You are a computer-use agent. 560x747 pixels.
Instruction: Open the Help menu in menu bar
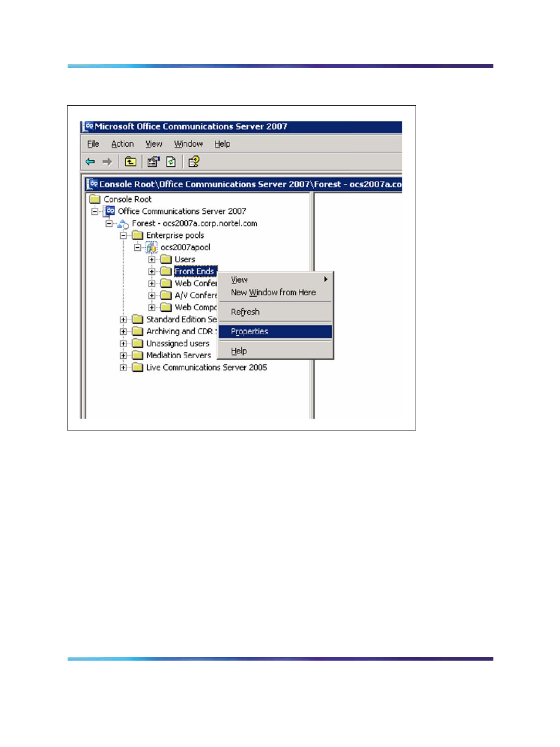(x=222, y=144)
